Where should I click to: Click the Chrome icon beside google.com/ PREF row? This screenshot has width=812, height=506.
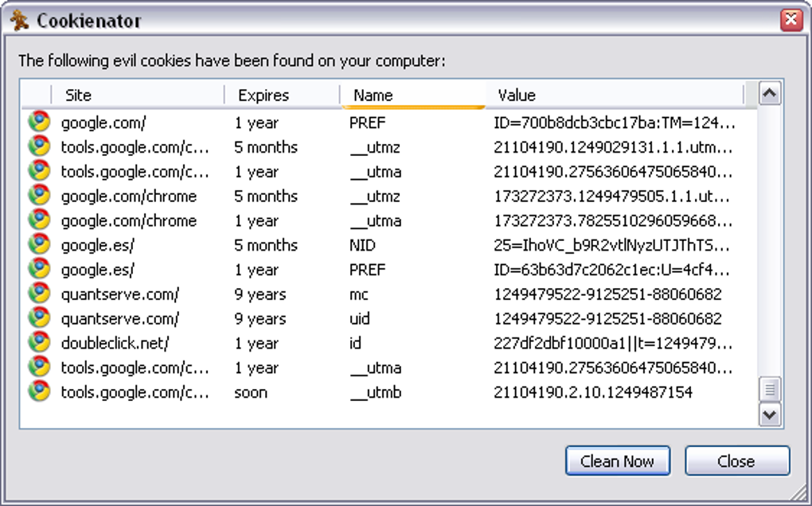click(39, 122)
